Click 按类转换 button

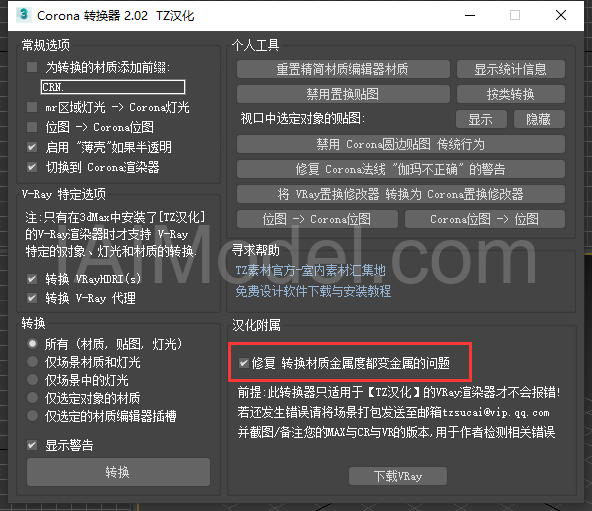pos(511,94)
